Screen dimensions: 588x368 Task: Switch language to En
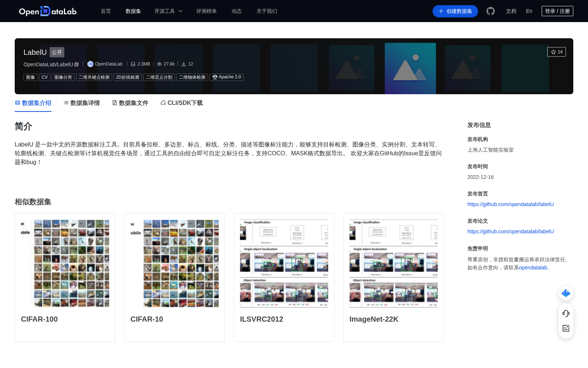[529, 11]
